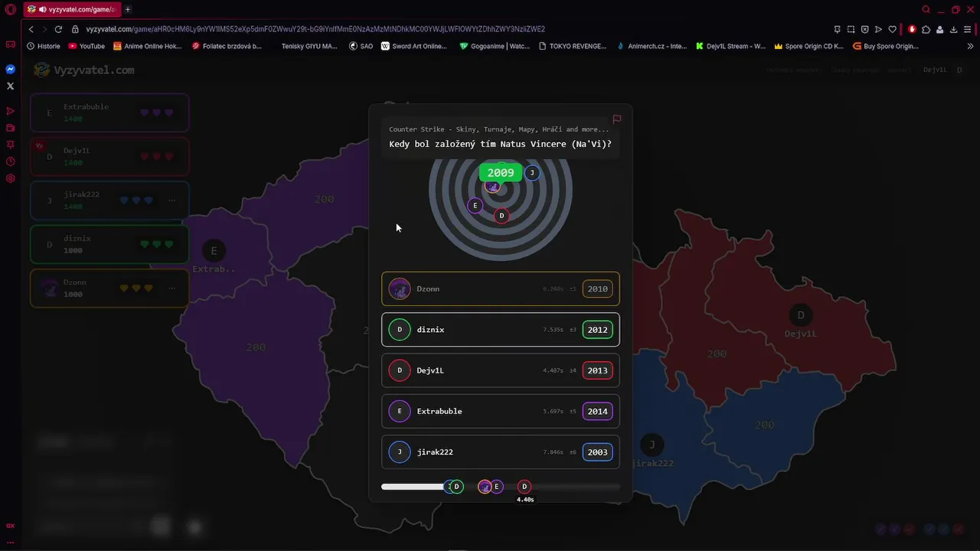Open the sidebar wallet icon

coord(10,128)
